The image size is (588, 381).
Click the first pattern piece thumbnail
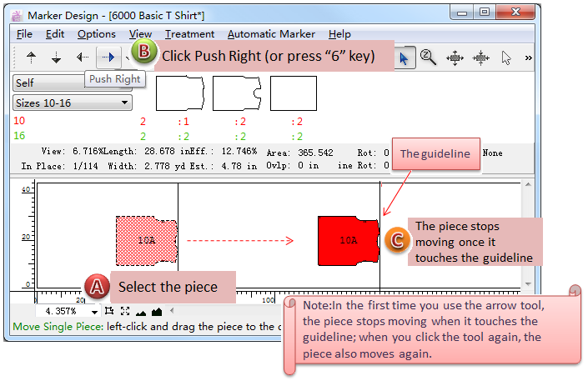[179, 93]
